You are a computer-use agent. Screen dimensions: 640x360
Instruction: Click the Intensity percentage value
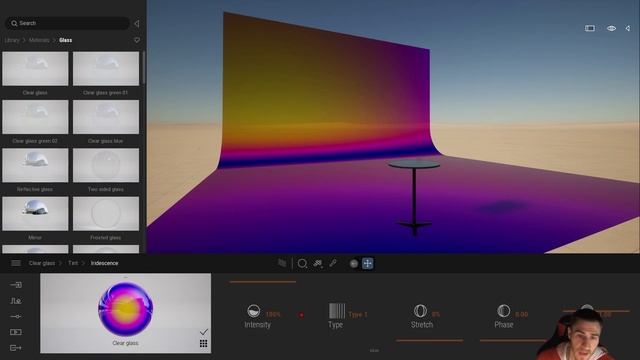273,314
